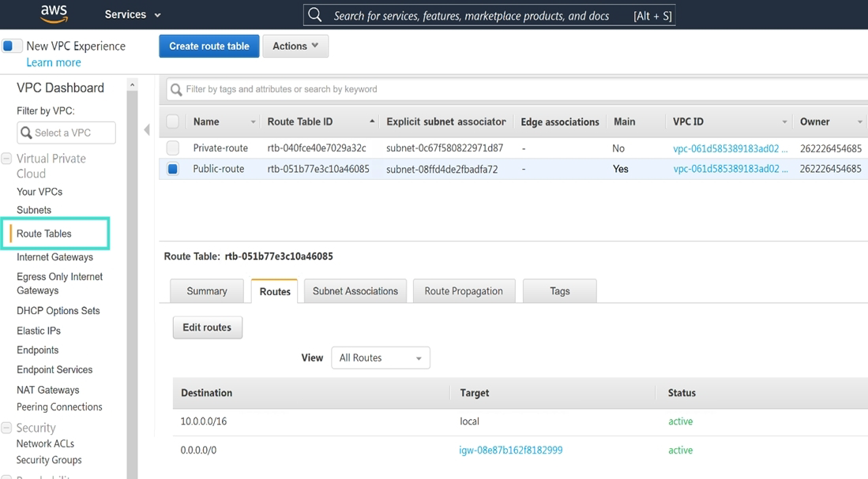Open the All Routes view dropdown

pyautogui.click(x=380, y=357)
